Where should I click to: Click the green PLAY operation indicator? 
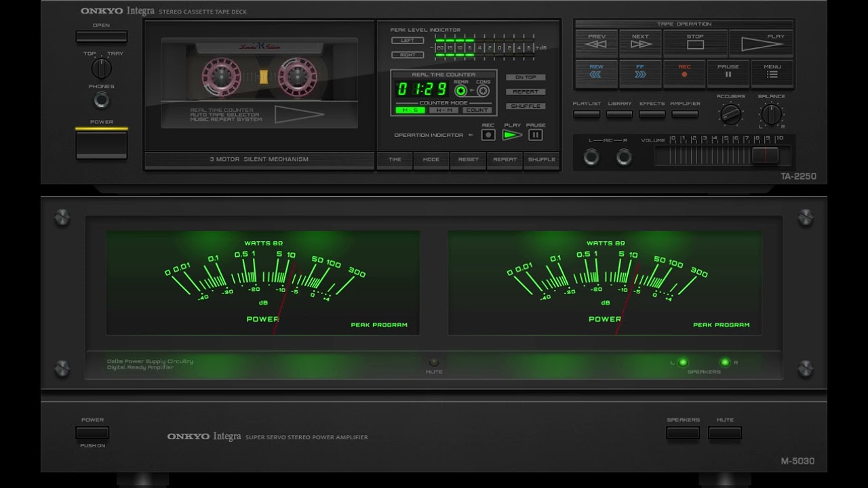512,135
